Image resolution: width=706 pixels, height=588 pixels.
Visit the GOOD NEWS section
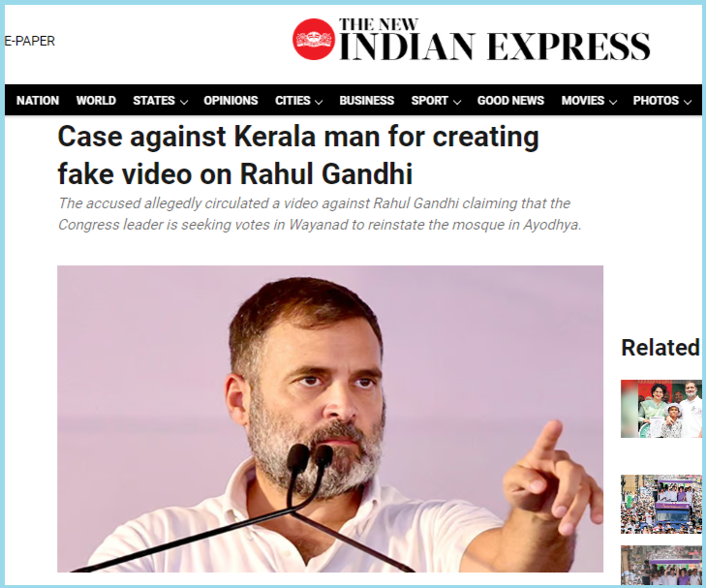click(510, 101)
